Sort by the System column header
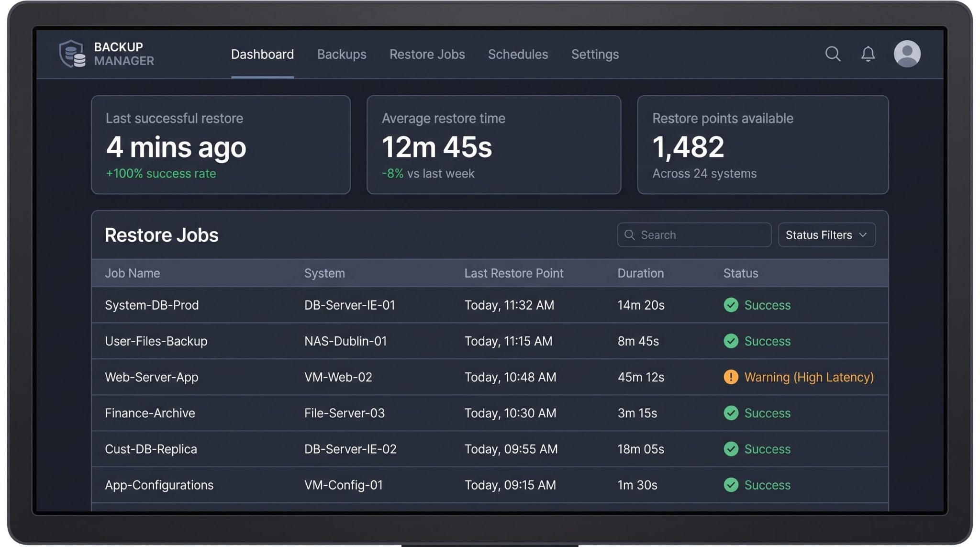980x547 pixels. point(324,273)
